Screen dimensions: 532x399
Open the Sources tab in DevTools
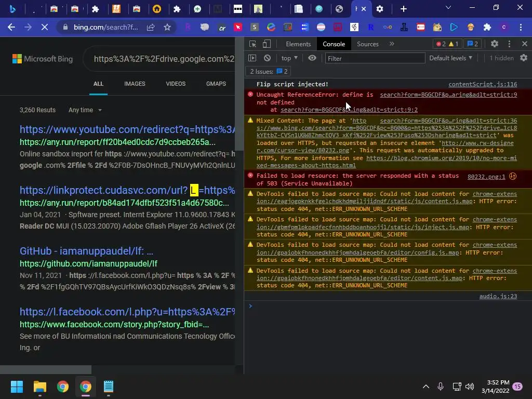[367, 44]
